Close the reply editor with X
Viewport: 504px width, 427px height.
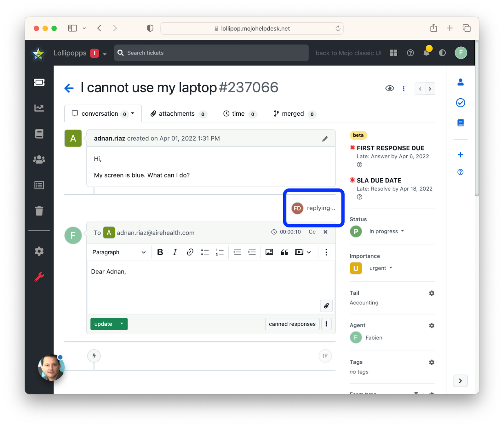coord(325,232)
